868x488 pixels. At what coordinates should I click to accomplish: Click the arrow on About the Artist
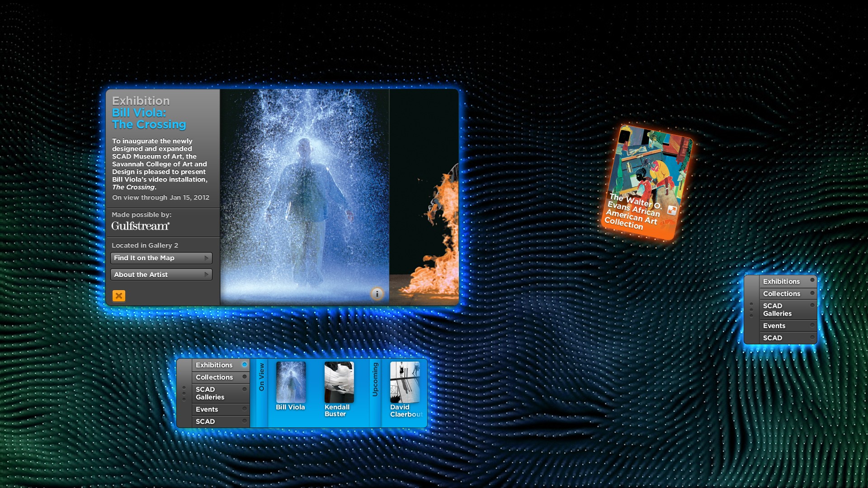tap(206, 275)
